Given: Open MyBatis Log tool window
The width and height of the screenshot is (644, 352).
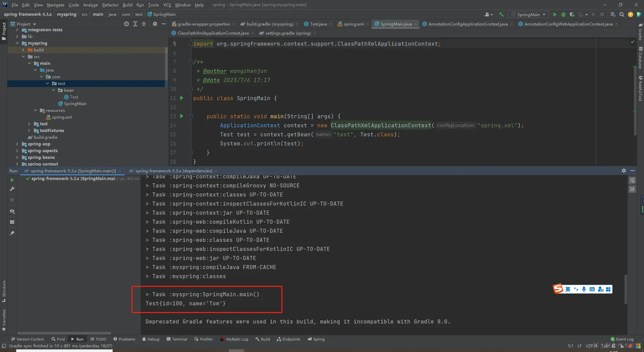Looking at the screenshot, I should tap(234, 339).
